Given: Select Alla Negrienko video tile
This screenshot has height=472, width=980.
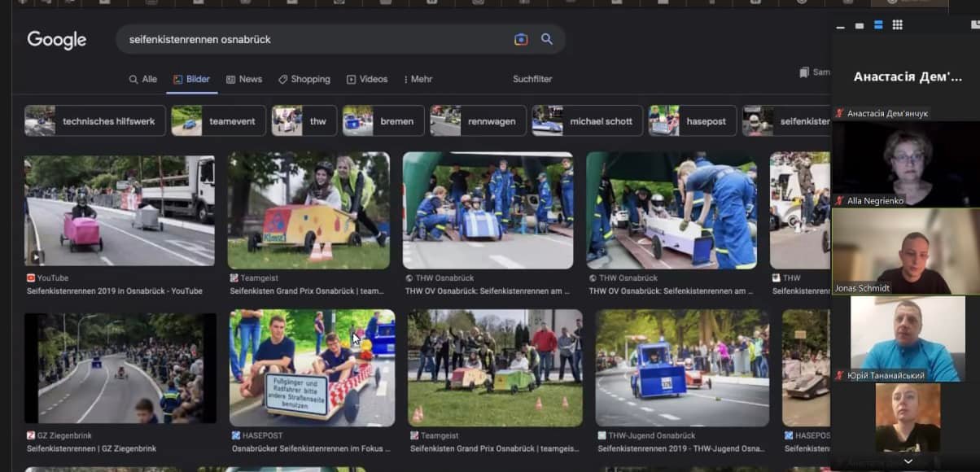Looking at the screenshot, I should (905, 164).
